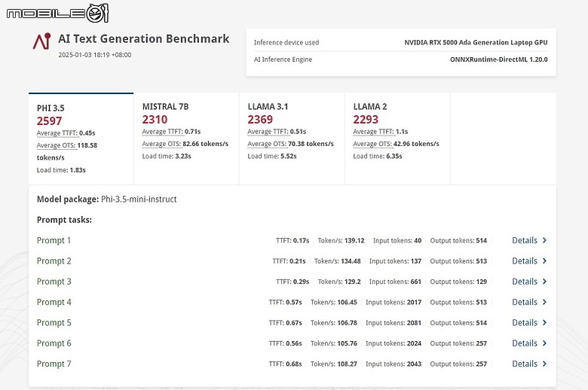This screenshot has width=588, height=390.
Task: Click Average OTS 70.38 tokens/s
Action: pyautogui.click(x=290, y=144)
